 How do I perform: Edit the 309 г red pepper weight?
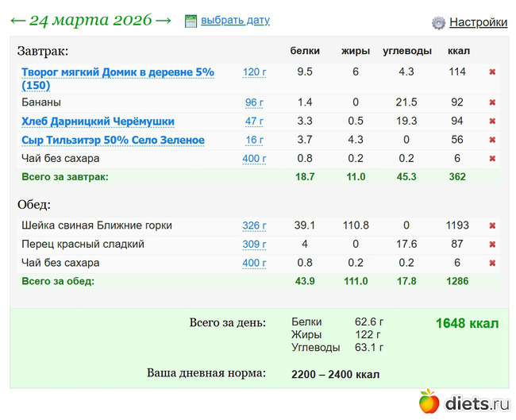pos(254,245)
